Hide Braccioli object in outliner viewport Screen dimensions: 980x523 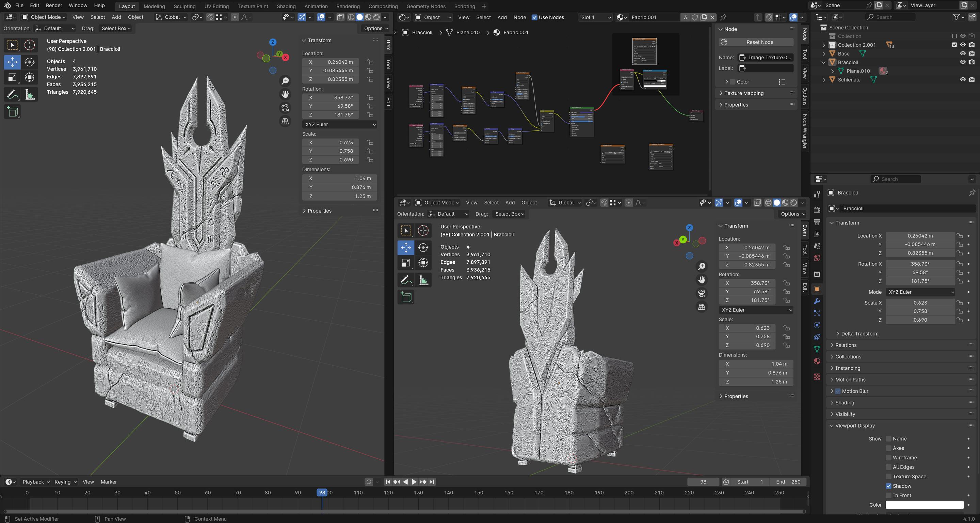click(963, 62)
